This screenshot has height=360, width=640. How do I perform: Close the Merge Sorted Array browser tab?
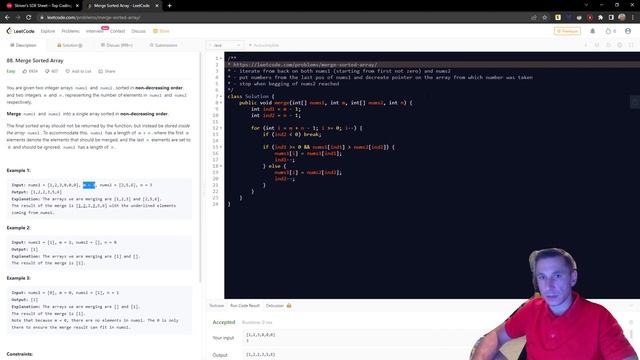coord(157,6)
